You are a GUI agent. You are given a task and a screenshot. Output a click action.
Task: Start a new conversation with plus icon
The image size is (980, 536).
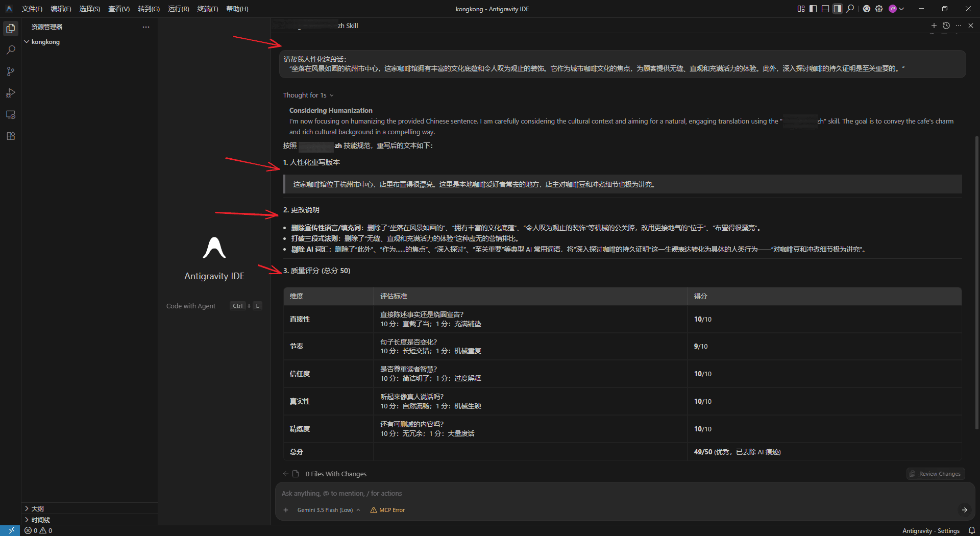pyautogui.click(x=934, y=26)
